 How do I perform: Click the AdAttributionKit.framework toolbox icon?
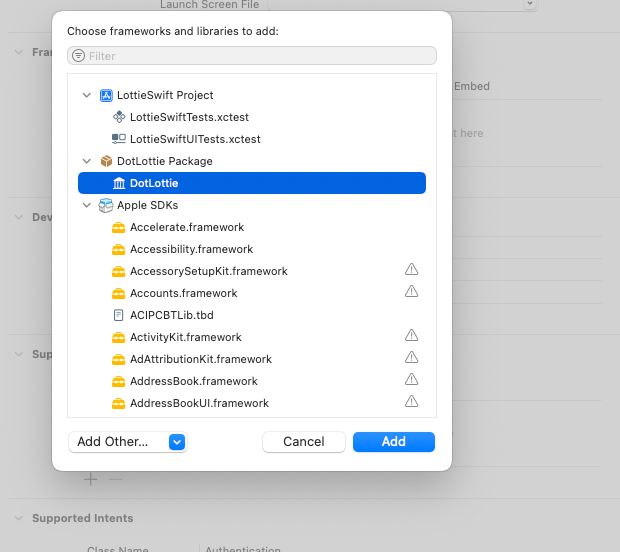[x=118, y=359]
